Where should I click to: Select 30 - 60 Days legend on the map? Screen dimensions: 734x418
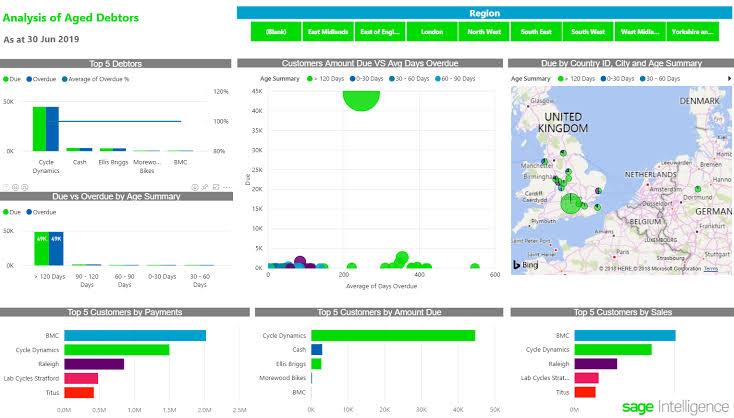point(660,79)
